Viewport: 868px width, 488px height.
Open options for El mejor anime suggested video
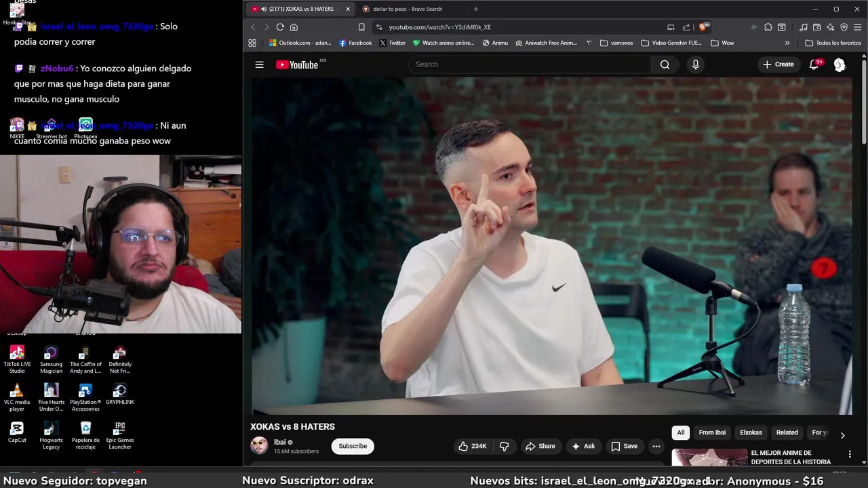(850, 454)
